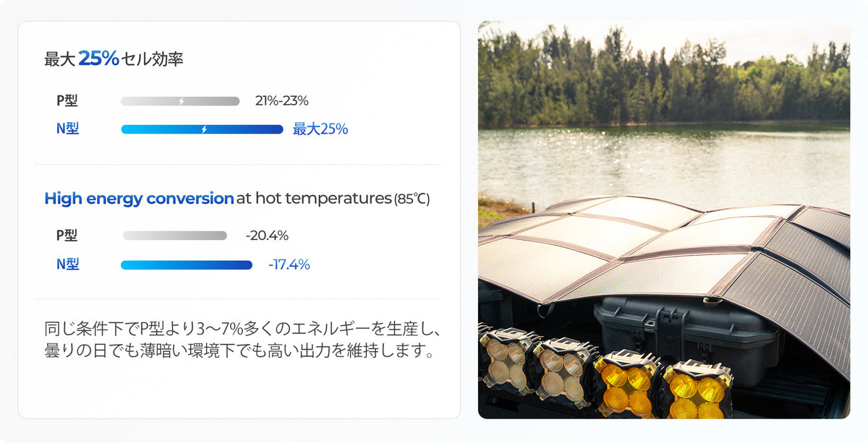Click the blue N型 efficiency bar
The width and height of the screenshot is (868, 443).
pos(202,129)
